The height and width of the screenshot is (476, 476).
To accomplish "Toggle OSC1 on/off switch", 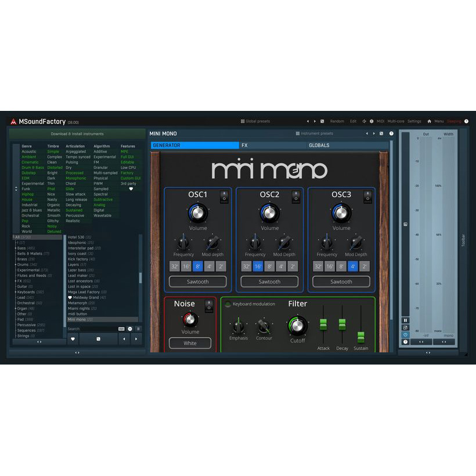I will (224, 197).
